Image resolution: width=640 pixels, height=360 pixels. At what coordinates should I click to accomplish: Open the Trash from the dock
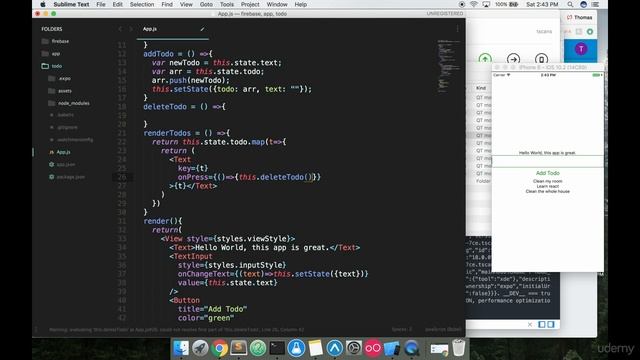pyautogui.click(x=459, y=348)
